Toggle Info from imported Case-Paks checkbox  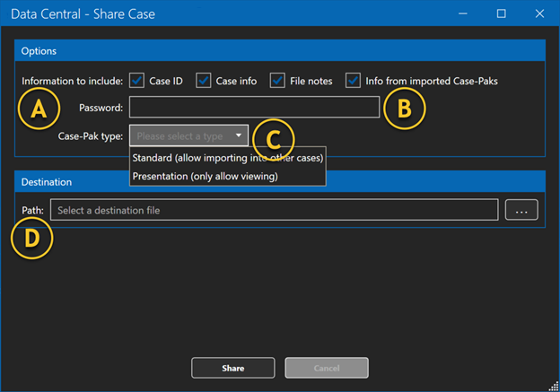(353, 81)
